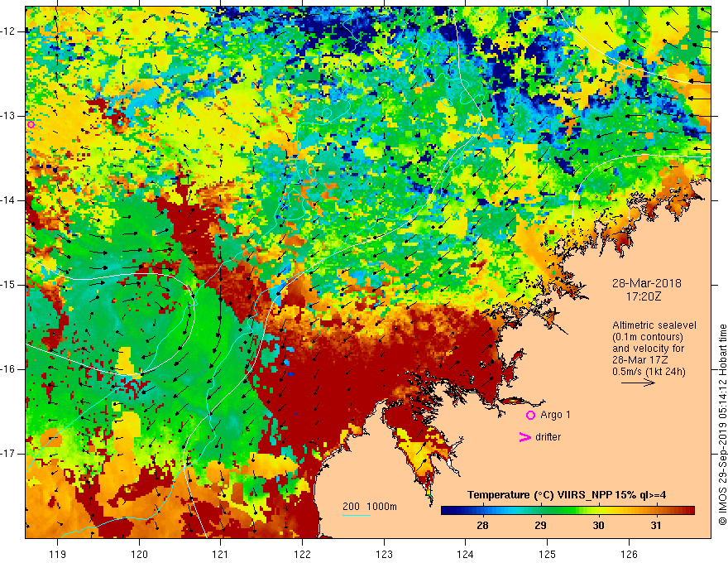Click the longitude label 124
The height and width of the screenshot is (563, 728).
[465, 554]
